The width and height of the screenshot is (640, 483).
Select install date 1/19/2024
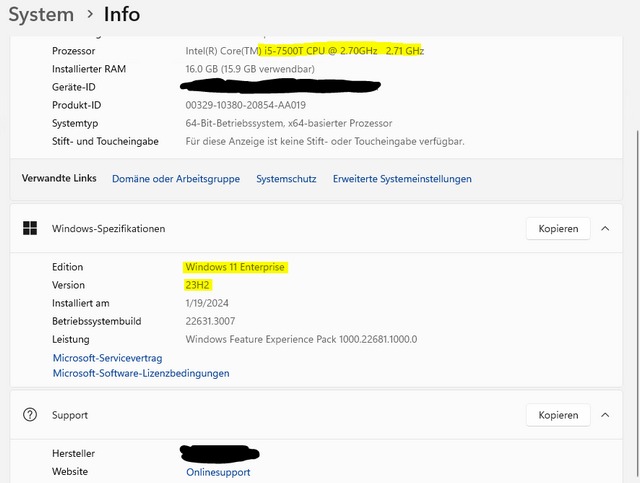207,303
